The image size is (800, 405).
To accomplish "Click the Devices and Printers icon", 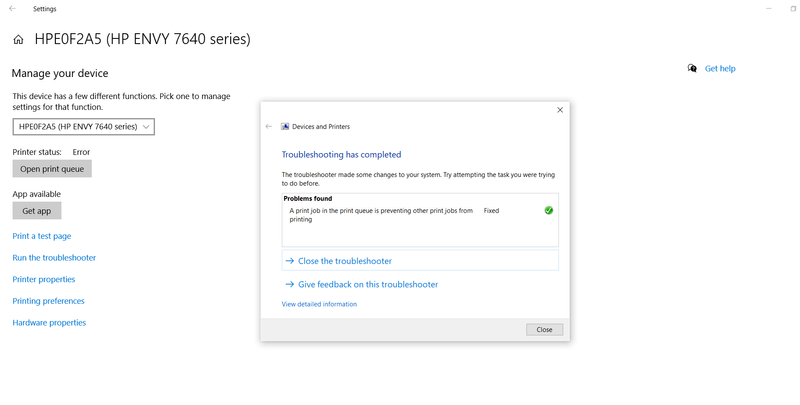I will click(x=284, y=127).
